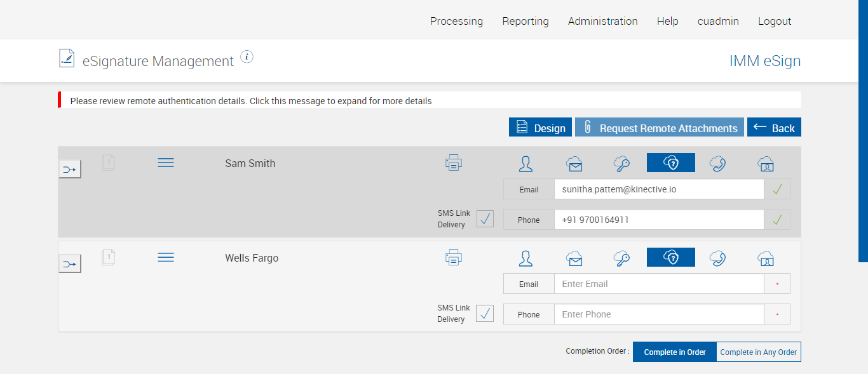Expand the remote authentication review message
The image size is (868, 374).
point(251,101)
